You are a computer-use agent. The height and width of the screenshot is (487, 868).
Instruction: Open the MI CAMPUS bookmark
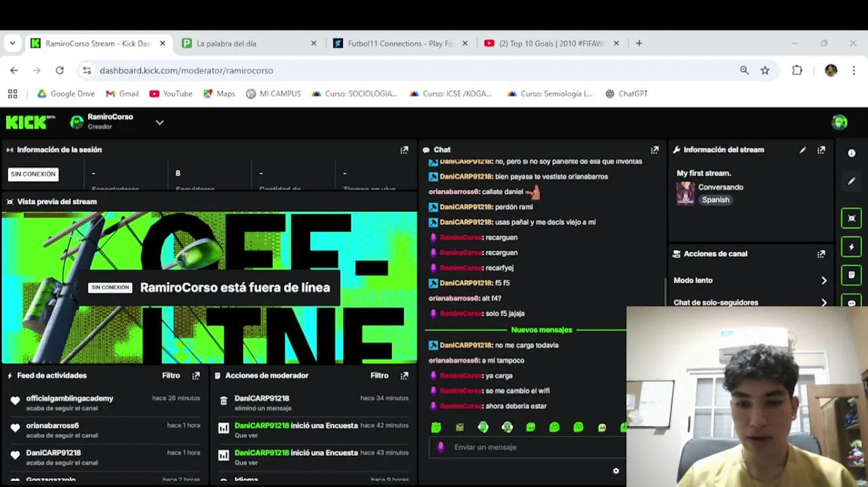[x=273, y=94]
